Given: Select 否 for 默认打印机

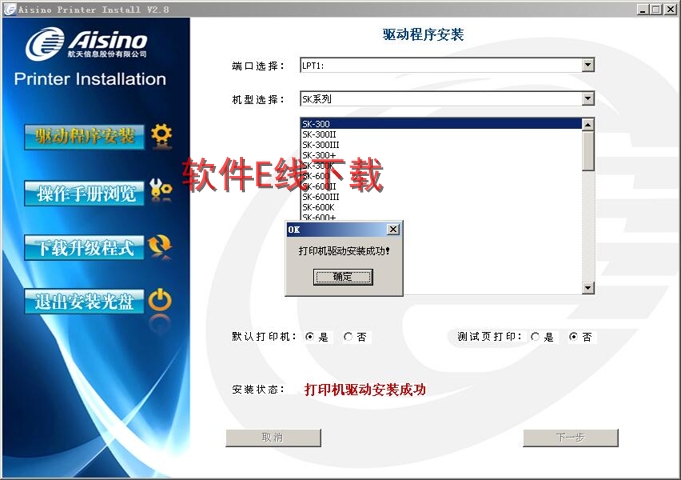Looking at the screenshot, I should [348, 337].
